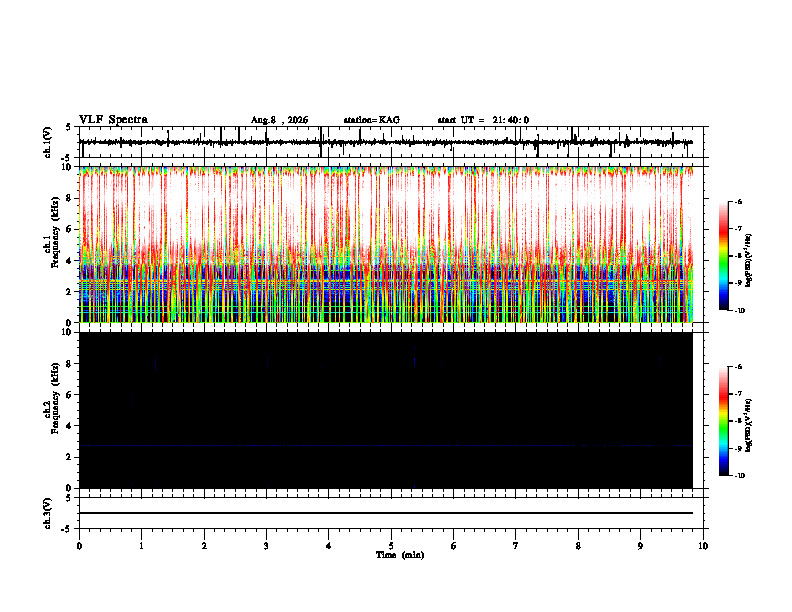Click the blue line in ch.2 spectrogram

pos(385,446)
